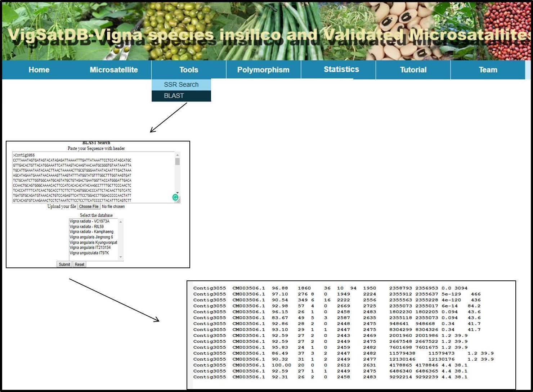Click sequence box scroll-down arrow
The width and height of the screenshot is (533, 392).
click(x=177, y=193)
